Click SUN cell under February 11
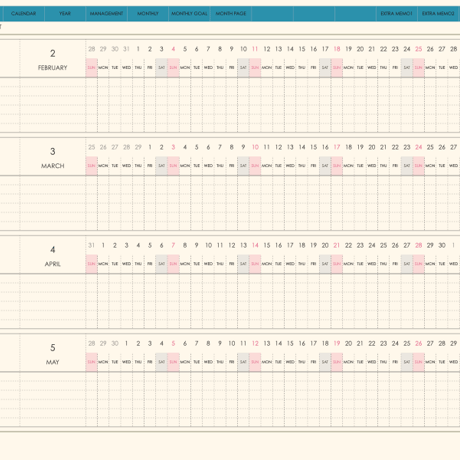The height and width of the screenshot is (460, 460). pos(255,68)
